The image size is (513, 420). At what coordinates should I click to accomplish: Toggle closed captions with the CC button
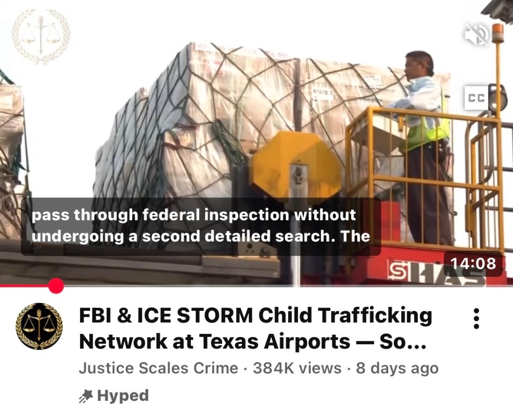(476, 98)
